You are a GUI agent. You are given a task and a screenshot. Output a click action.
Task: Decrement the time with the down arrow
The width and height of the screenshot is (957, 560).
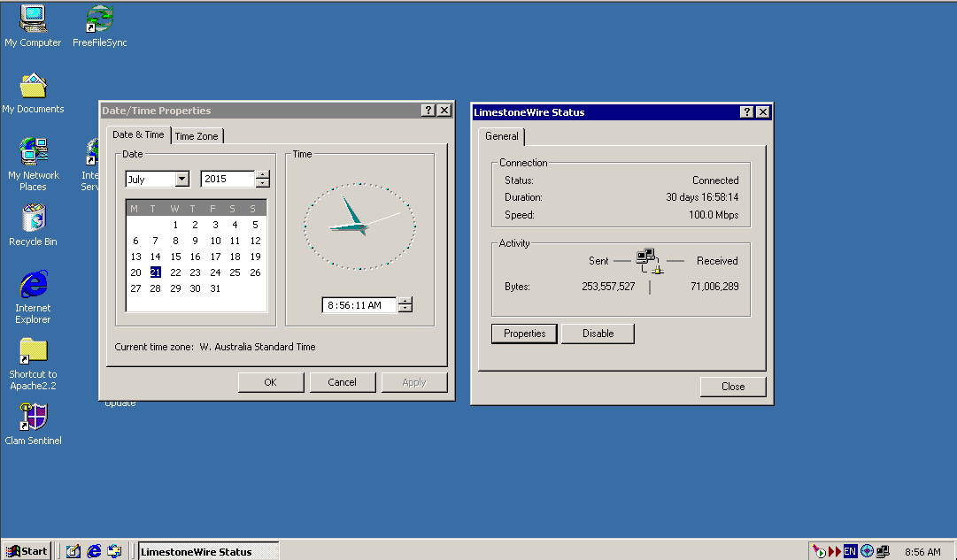click(x=405, y=309)
